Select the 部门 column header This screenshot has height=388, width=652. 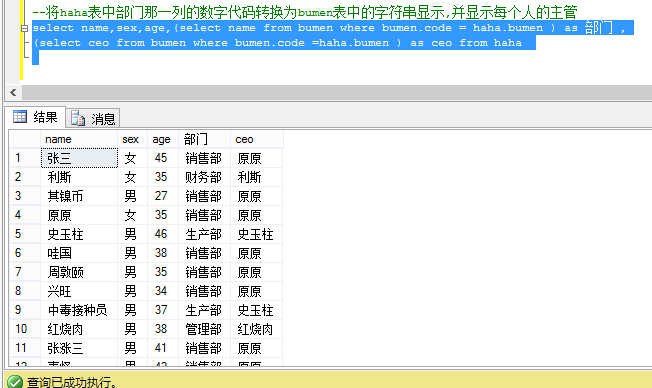tap(204, 139)
